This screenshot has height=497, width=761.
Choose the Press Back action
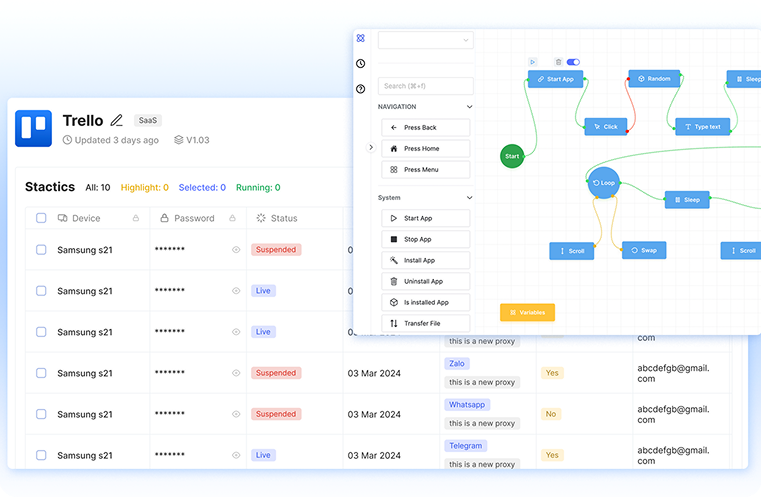tap(426, 128)
